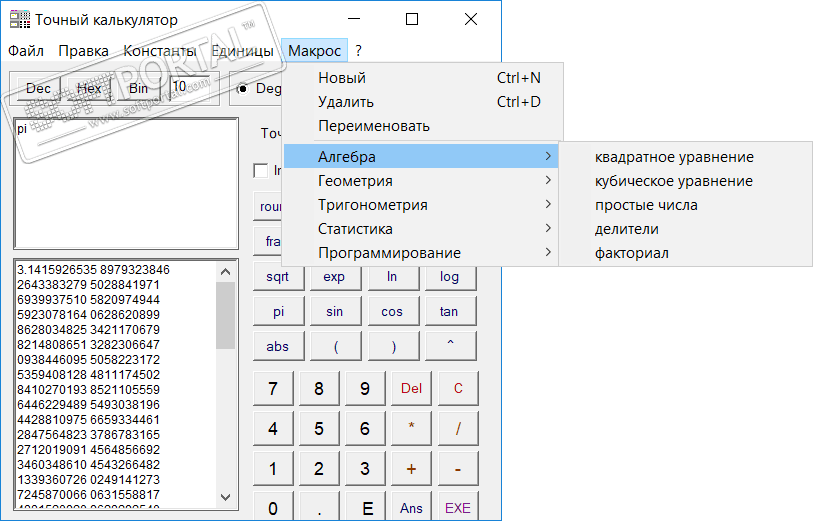The image size is (813, 521).
Task: Run the кубическое уравнение macro
Action: (685, 181)
